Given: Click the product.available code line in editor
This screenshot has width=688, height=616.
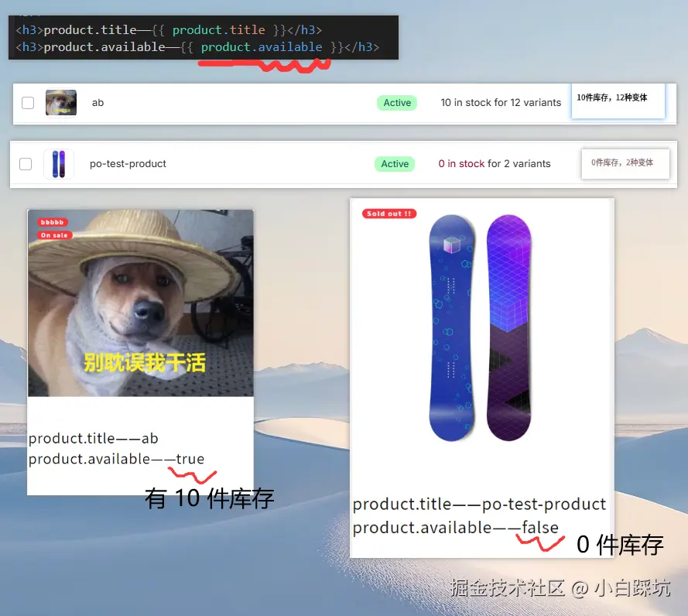Looking at the screenshot, I should 197,47.
